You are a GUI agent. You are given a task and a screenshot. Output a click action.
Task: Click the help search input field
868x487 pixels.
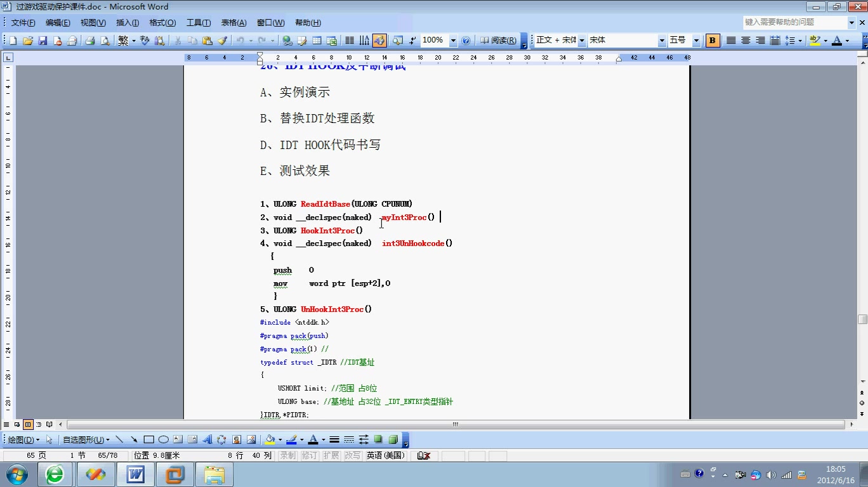coord(795,22)
